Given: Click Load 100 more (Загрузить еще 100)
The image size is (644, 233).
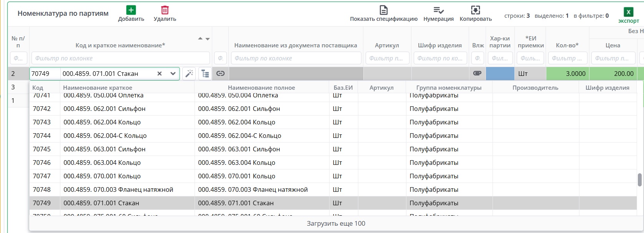Looking at the screenshot, I should point(336,223).
